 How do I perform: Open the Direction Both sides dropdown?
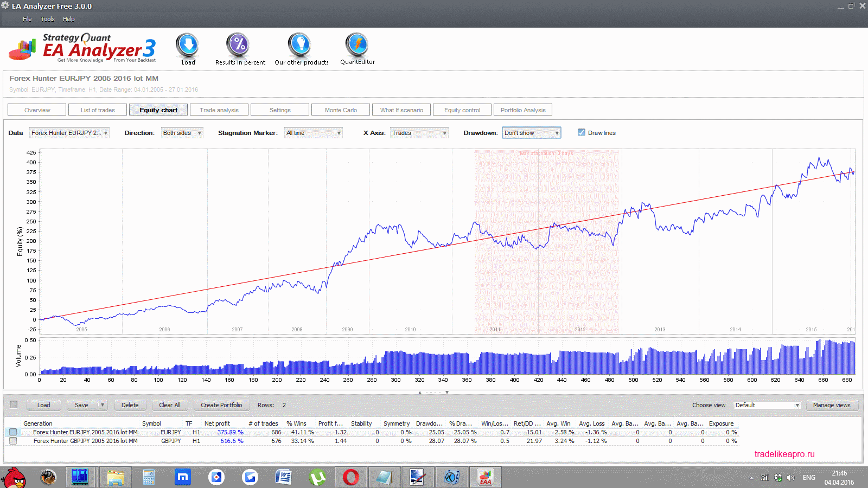(182, 133)
